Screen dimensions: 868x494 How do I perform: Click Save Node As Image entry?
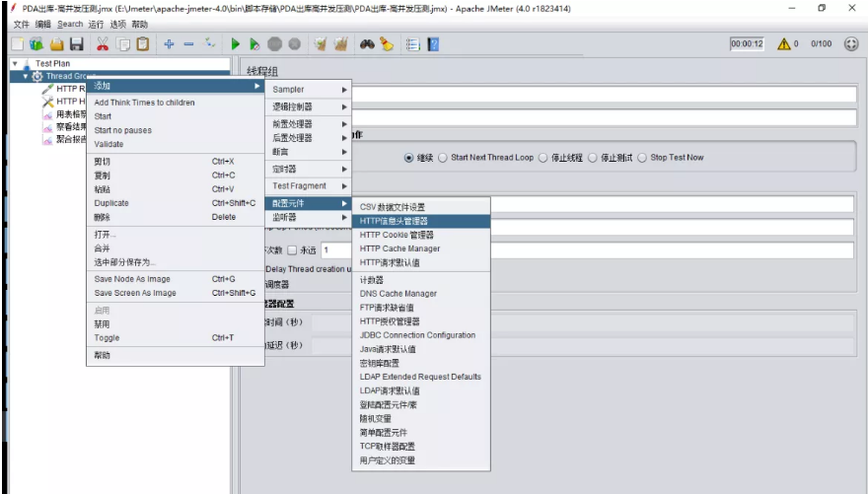click(x=175, y=279)
